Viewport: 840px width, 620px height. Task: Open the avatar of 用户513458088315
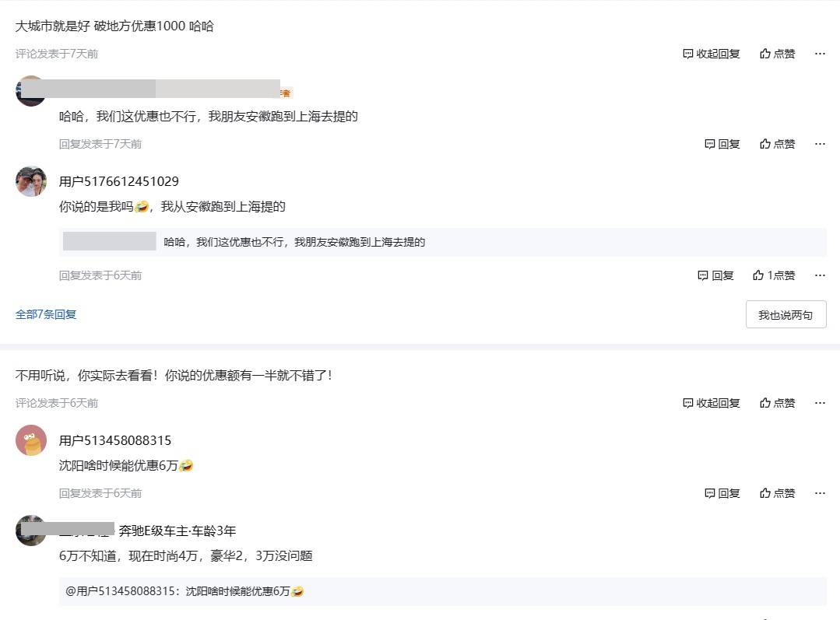click(x=31, y=440)
